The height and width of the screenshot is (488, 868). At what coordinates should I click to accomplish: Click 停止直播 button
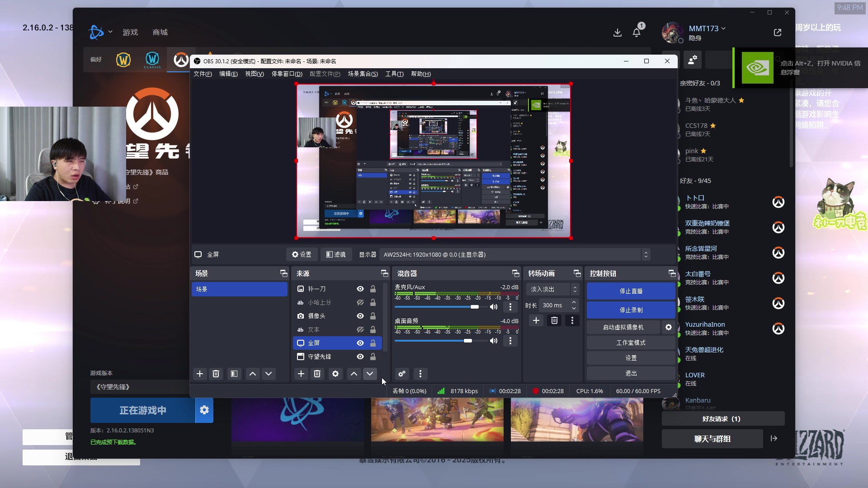click(x=631, y=291)
